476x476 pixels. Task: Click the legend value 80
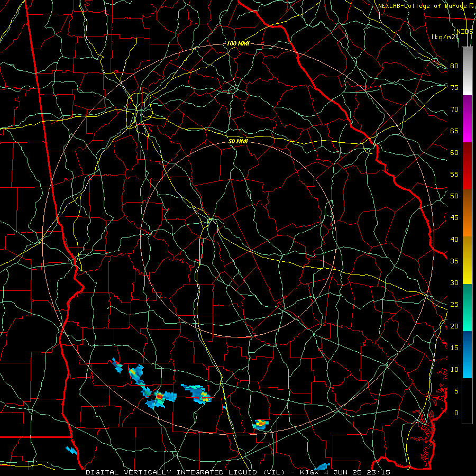pos(454,66)
